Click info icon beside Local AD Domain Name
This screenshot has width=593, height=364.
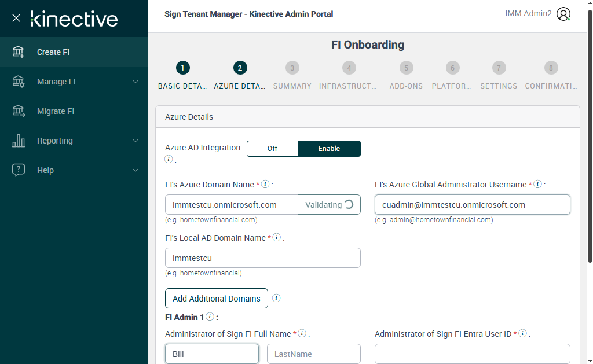[277, 237]
